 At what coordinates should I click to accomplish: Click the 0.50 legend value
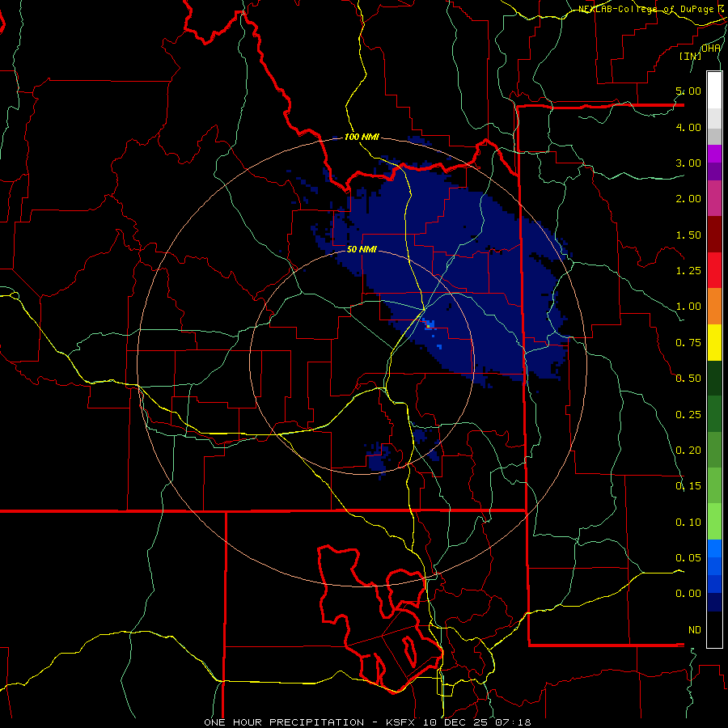[x=688, y=378]
